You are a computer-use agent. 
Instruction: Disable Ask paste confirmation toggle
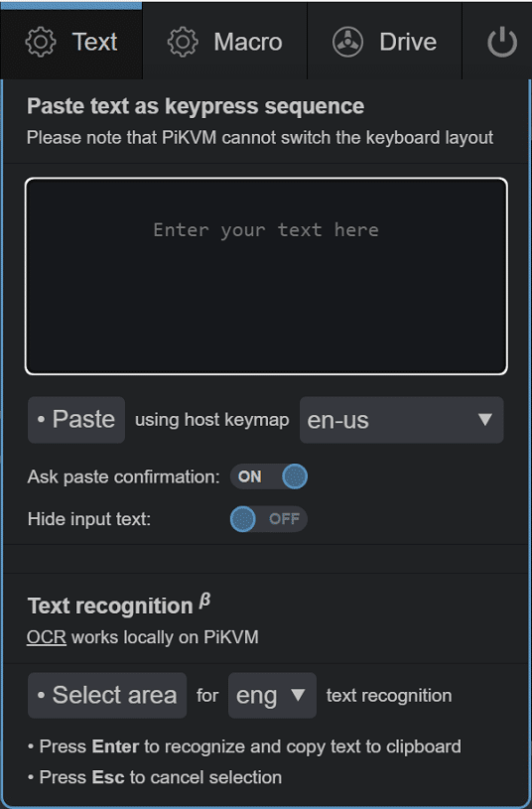pos(269,476)
